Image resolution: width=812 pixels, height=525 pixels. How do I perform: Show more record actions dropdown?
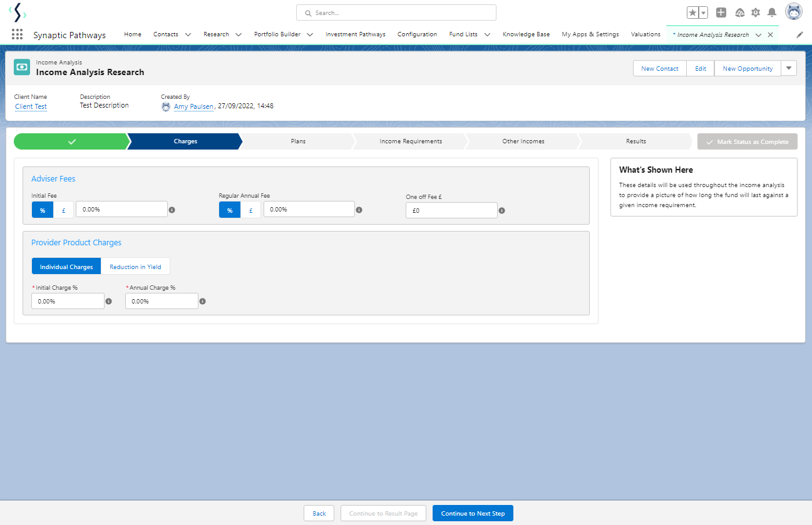789,68
